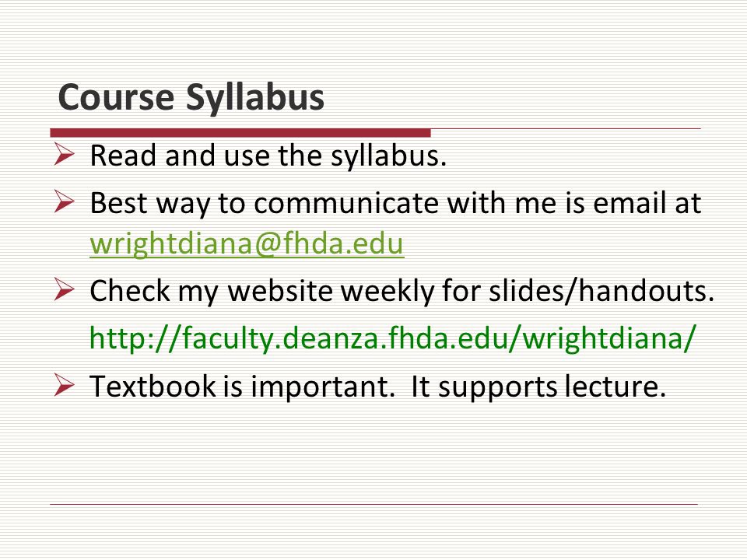Click the sentence 'Textbook is important.'
The height and width of the screenshot is (560, 747).
click(243, 387)
